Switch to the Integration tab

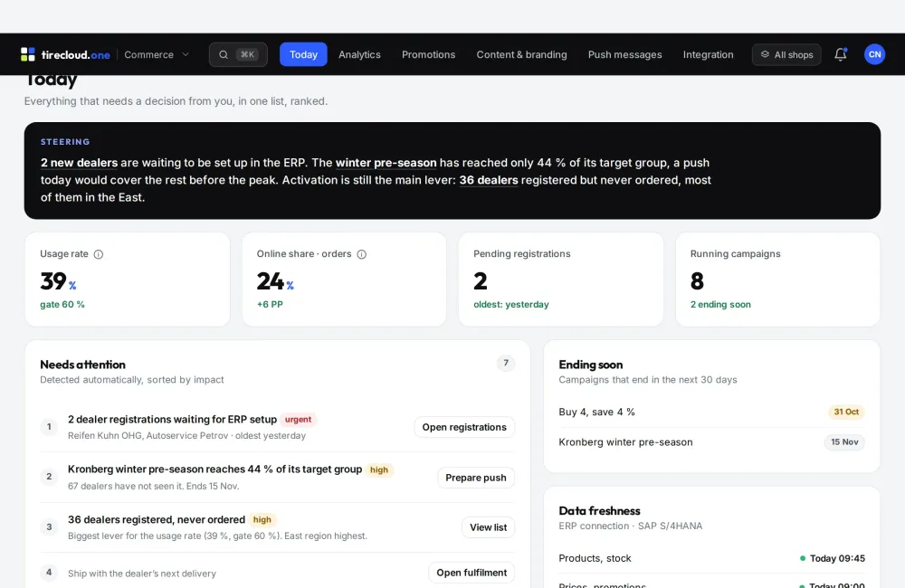[x=708, y=54]
